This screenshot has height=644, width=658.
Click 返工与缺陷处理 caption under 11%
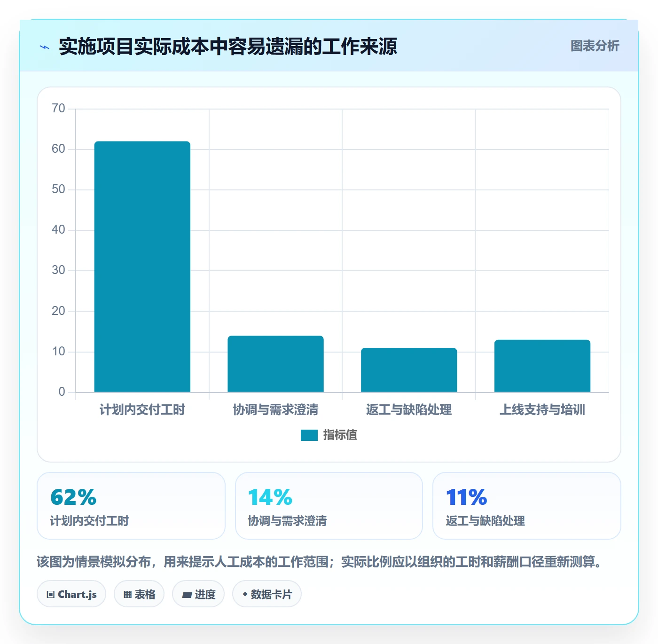click(485, 521)
